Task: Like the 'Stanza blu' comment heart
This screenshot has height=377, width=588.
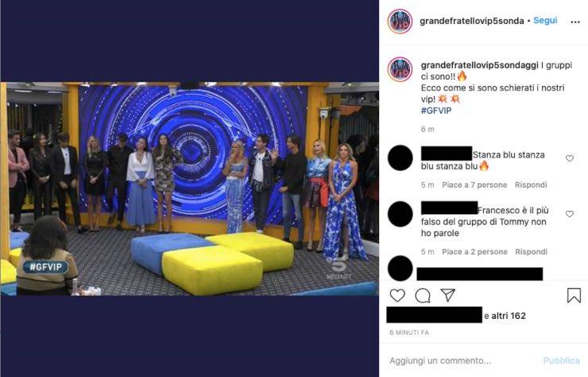Action: pos(570,158)
